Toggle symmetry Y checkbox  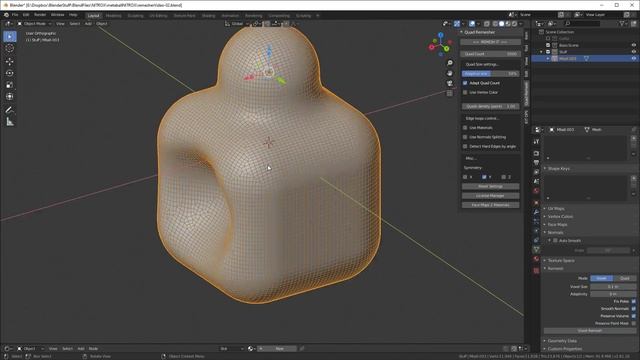click(484, 177)
